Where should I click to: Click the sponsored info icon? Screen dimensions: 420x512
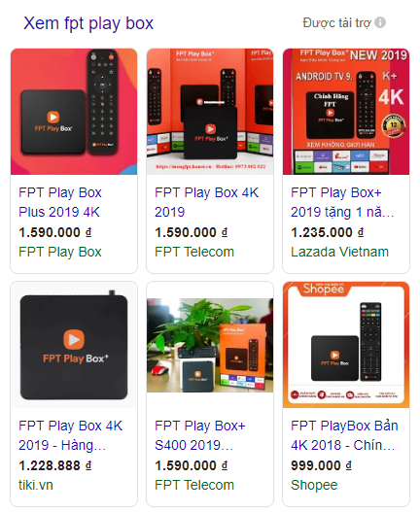(380, 22)
